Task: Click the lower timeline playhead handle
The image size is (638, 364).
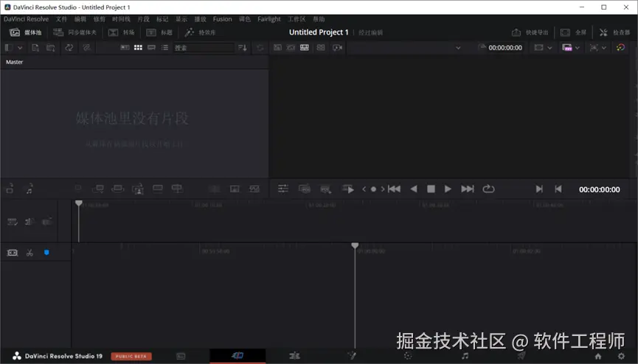Action: coord(355,245)
